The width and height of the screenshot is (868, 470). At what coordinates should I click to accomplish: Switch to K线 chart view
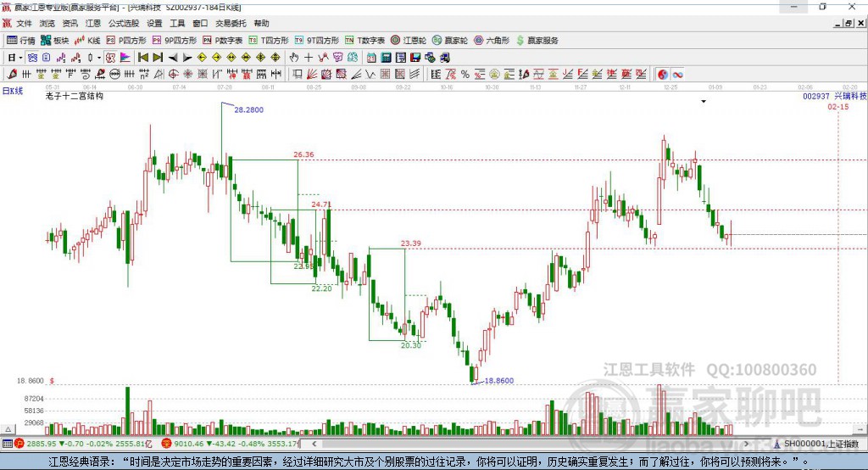pyautogui.click(x=87, y=41)
